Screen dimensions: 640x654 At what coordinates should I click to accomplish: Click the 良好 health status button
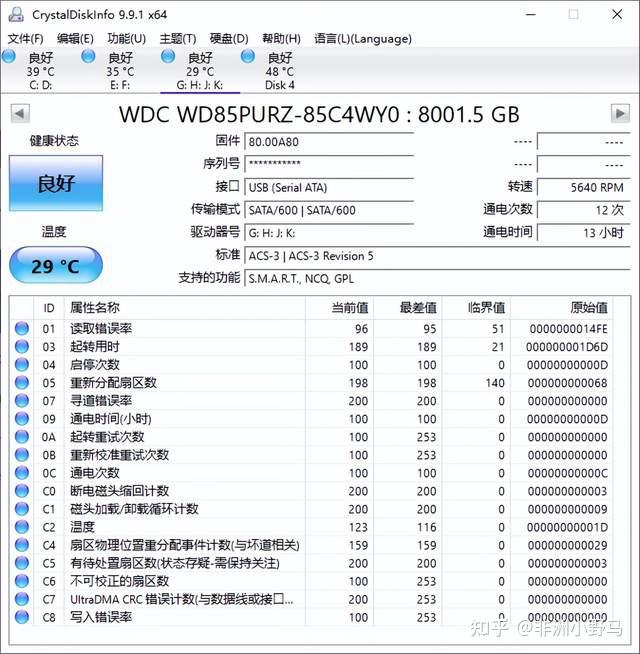pos(56,183)
